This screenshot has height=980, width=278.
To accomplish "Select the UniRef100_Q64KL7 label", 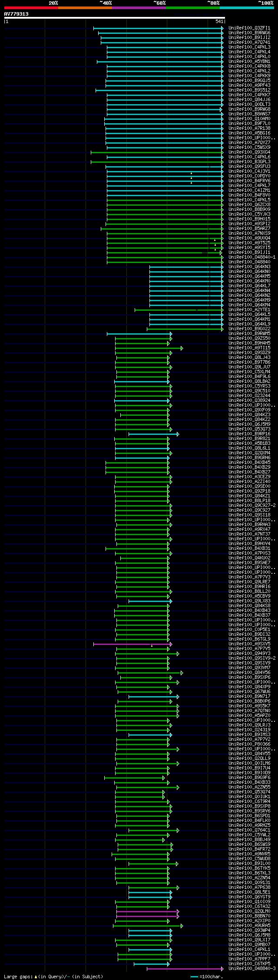I will tap(249, 286).
